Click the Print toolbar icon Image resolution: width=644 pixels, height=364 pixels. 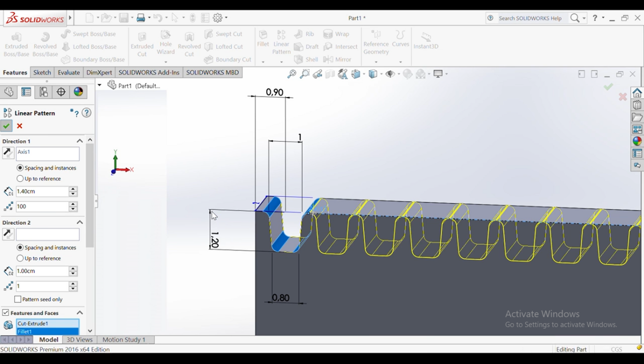point(141,18)
